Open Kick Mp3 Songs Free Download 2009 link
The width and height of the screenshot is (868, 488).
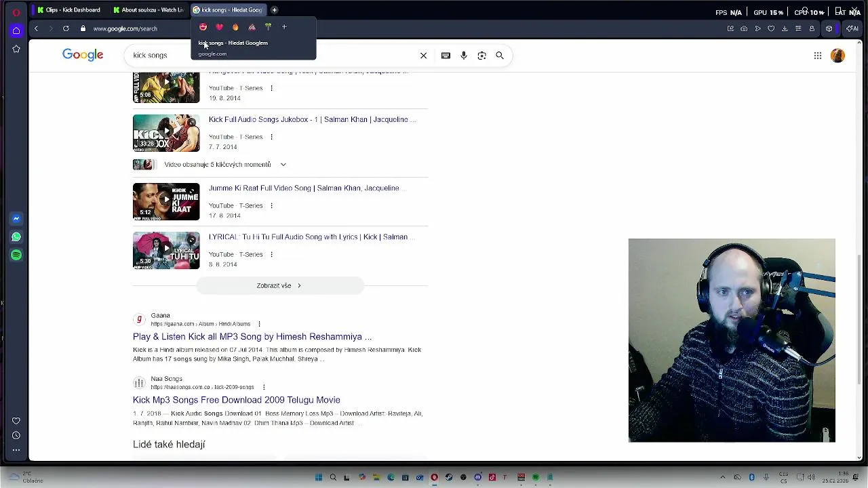237,400
